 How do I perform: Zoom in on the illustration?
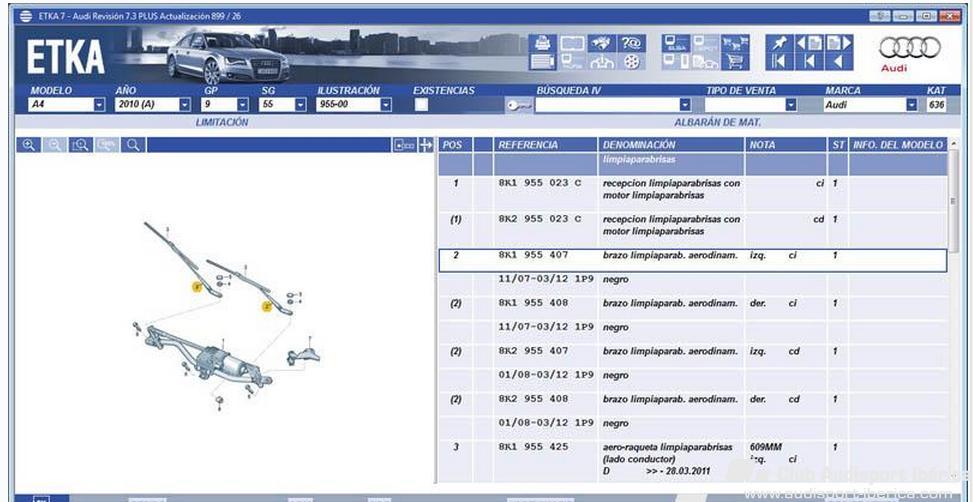pos(29,145)
